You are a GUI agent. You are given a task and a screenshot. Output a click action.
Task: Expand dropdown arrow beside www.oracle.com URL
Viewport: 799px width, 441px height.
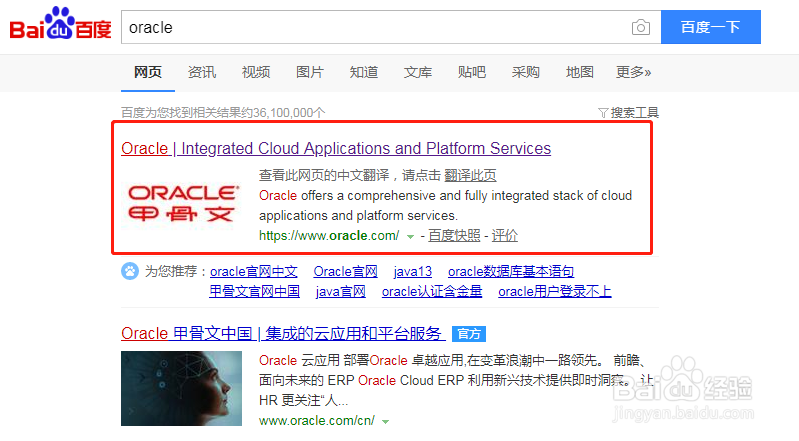410,237
